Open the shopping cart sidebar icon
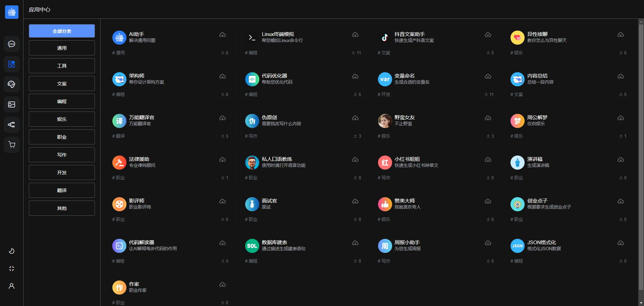The height and width of the screenshot is (306, 644). point(11,145)
